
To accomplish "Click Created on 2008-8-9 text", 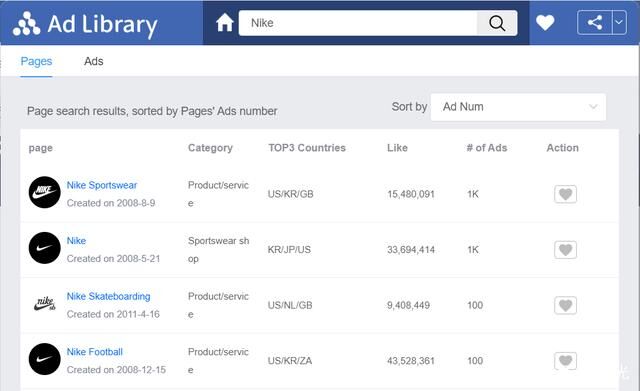I will point(111,203).
